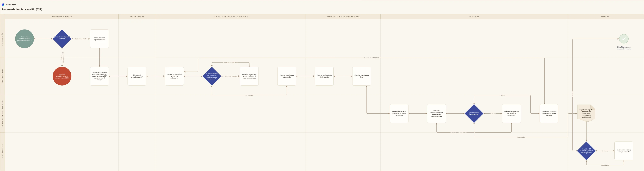Click the 'Proceso de limpieza en sitio (CIP)' title
Image resolution: width=644 pixels, height=171 pixels.
[x=22, y=9]
